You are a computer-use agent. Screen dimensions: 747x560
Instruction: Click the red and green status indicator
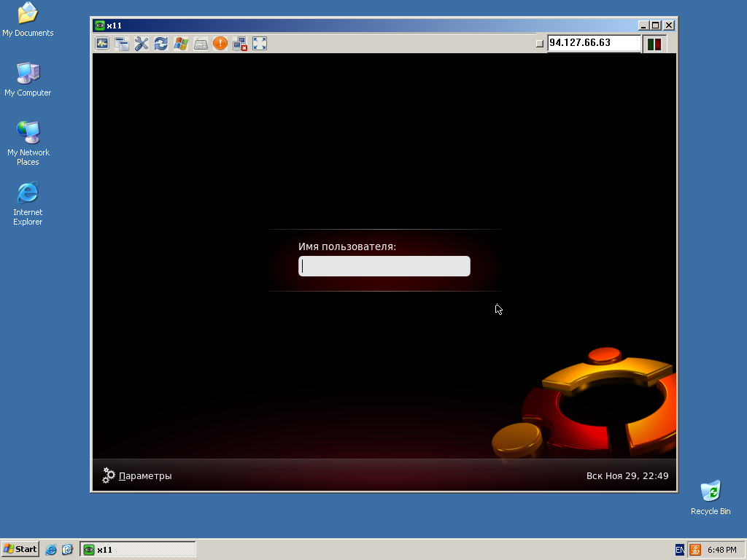pyautogui.click(x=654, y=44)
